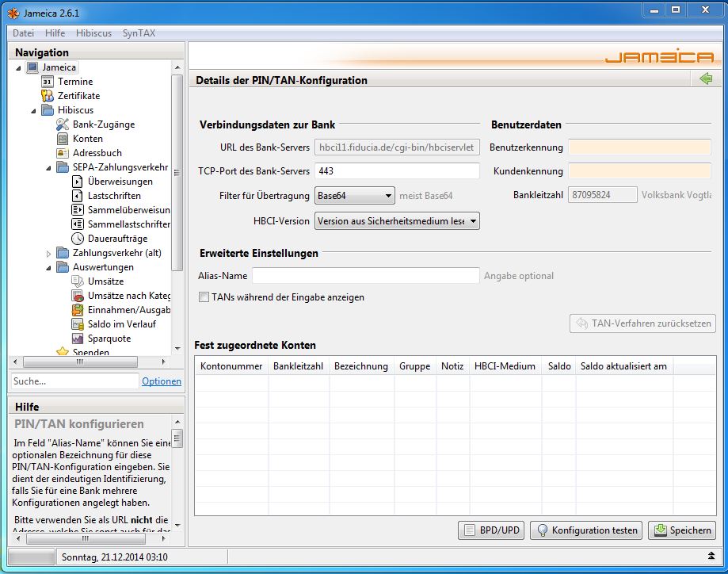Sort table by Notiz column header
Viewport: 728px width, 574px height.
[452, 366]
